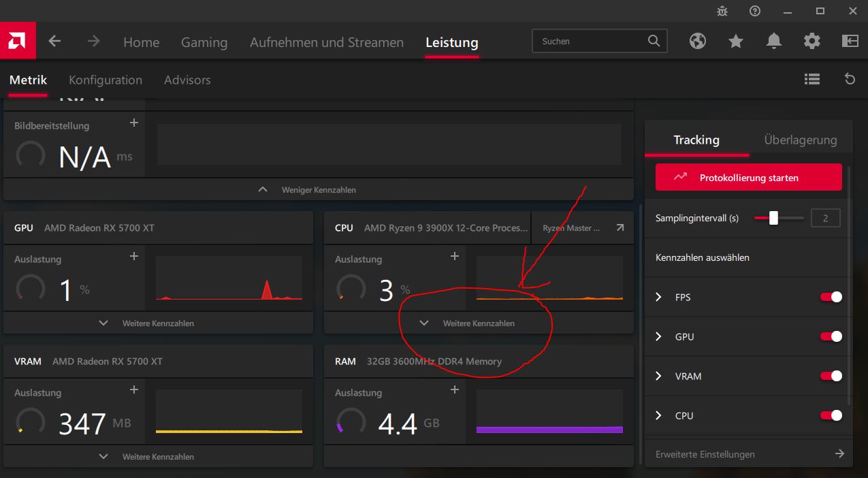Image resolution: width=868 pixels, height=478 pixels.
Task: Open notifications bell icon
Action: 774,42
